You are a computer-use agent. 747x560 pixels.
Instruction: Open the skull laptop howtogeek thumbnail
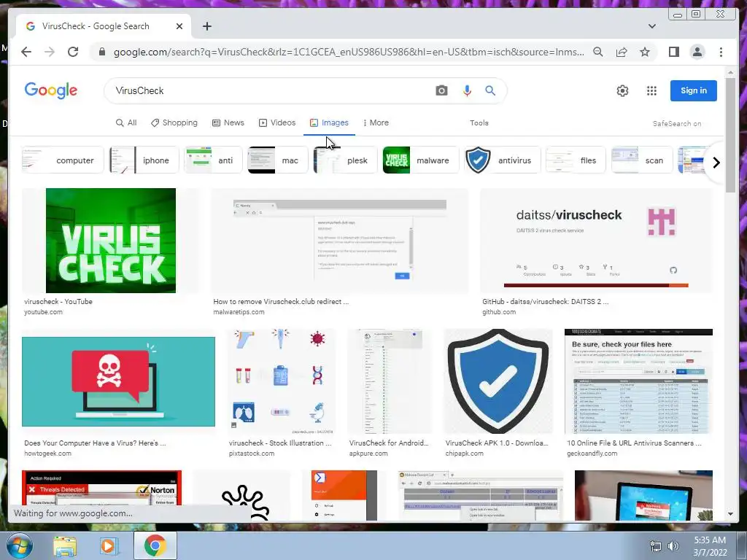(x=118, y=381)
